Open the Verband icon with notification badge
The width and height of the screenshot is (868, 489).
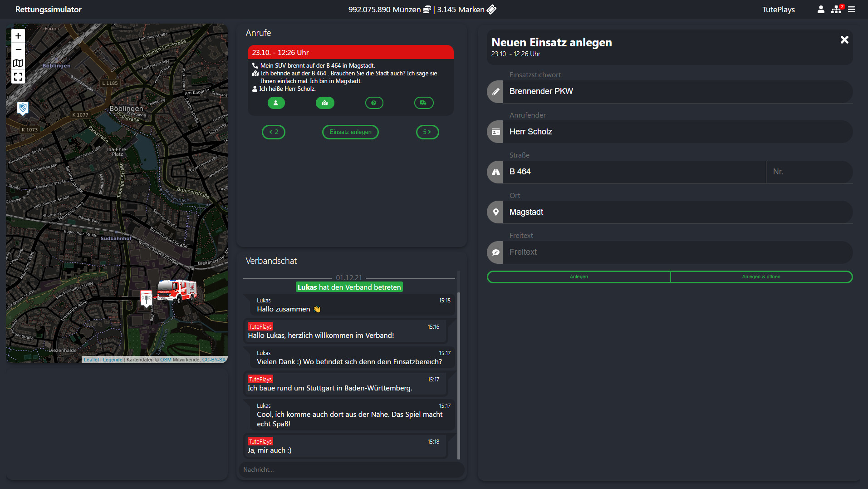pos(836,10)
